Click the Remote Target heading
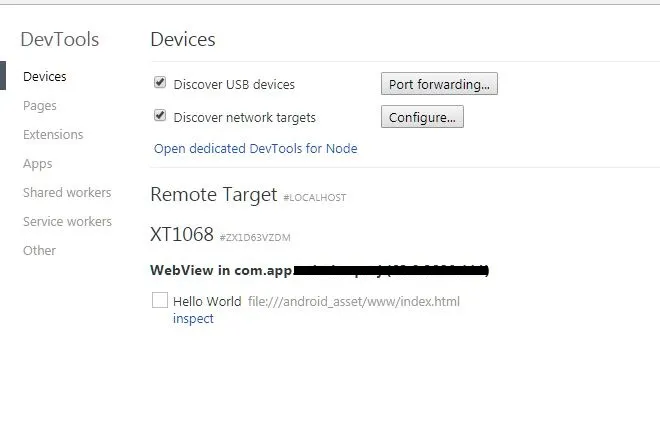 [213, 195]
